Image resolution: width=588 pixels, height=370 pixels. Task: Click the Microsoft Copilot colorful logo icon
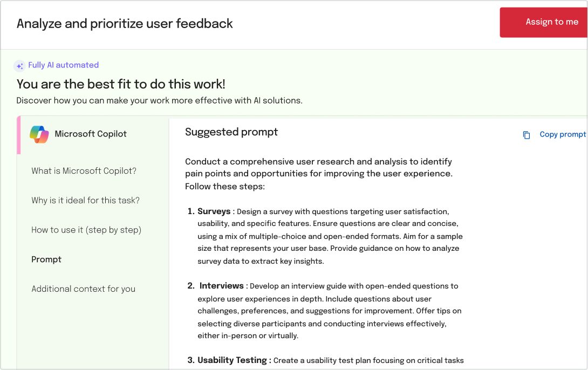[39, 134]
